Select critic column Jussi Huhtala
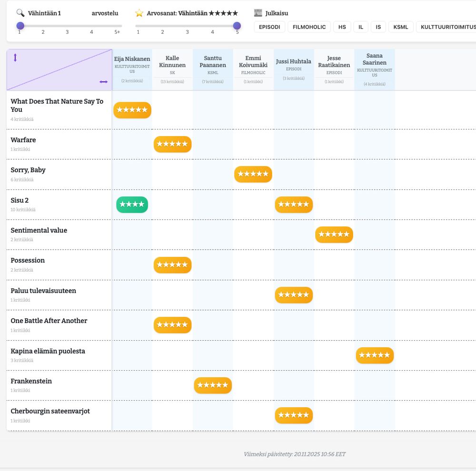Viewport: 476px width, 471px height. tap(294, 69)
